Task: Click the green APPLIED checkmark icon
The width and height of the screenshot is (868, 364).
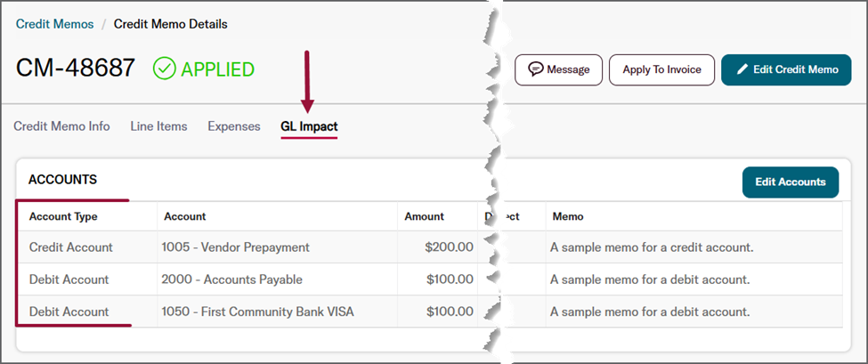Action: pos(165,69)
